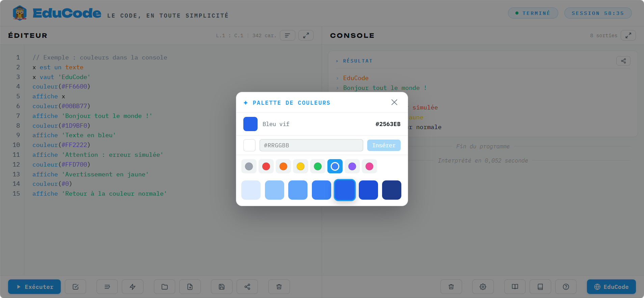Viewport: 644px width, 298px height.
Task: Click the TERMINÉ status pill
Action: click(x=533, y=13)
